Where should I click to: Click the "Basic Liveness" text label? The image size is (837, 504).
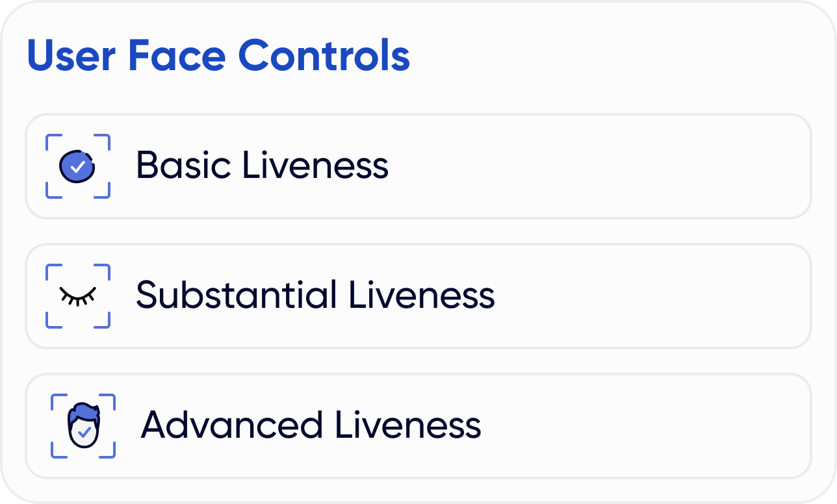coord(262,166)
